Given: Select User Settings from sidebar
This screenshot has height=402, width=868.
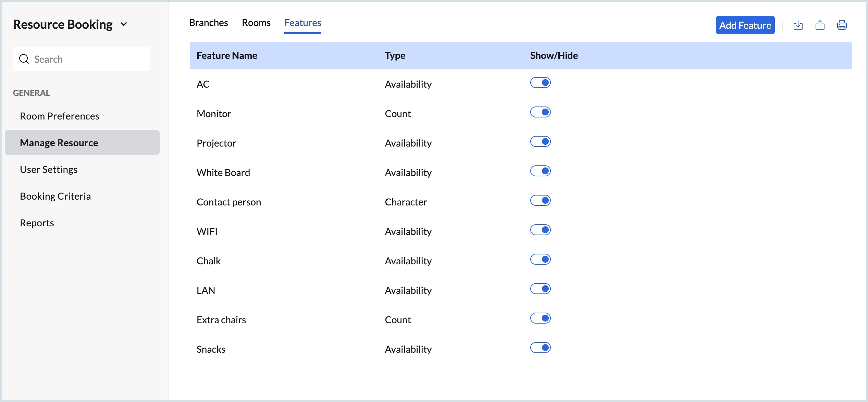Looking at the screenshot, I should pyautogui.click(x=49, y=169).
